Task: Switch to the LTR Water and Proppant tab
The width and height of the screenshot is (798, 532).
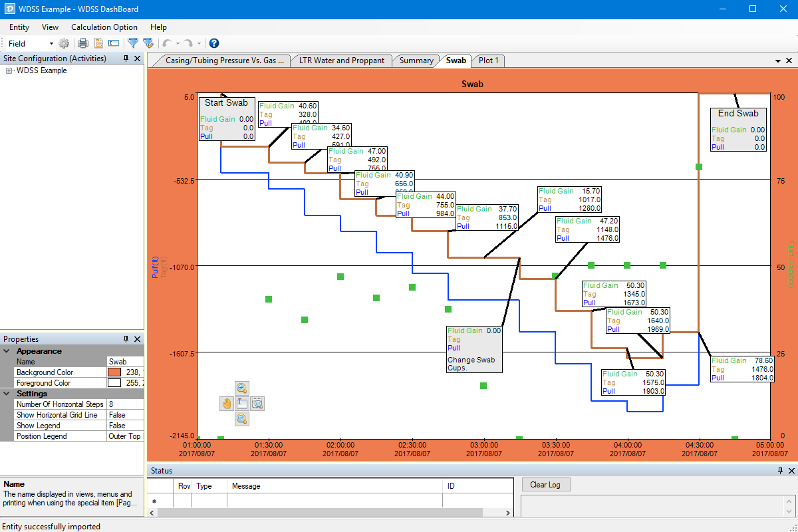Action: [x=342, y=60]
